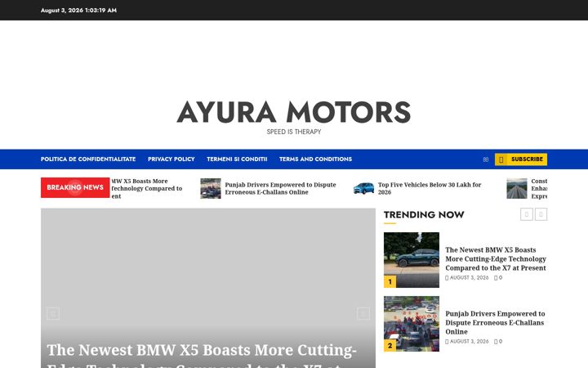Screen dimensions: 588x368
Task: Open trending headline The Newest BMW X5 Boasts
Action: pos(496,258)
